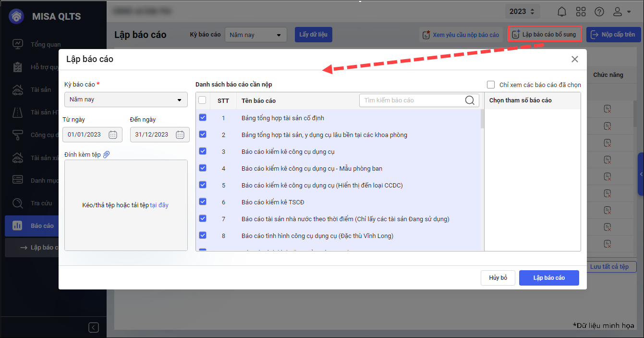644x338 pixels.
Task: Change the year 2023 selector
Action: click(522, 11)
